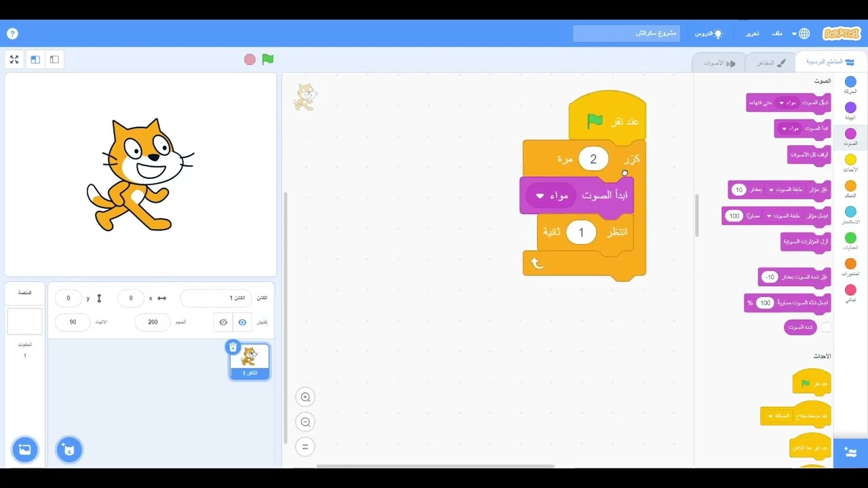This screenshot has width=868, height=488.
Task: Open effect dropdown in اجعل مؤثر block
Action: coord(782,216)
